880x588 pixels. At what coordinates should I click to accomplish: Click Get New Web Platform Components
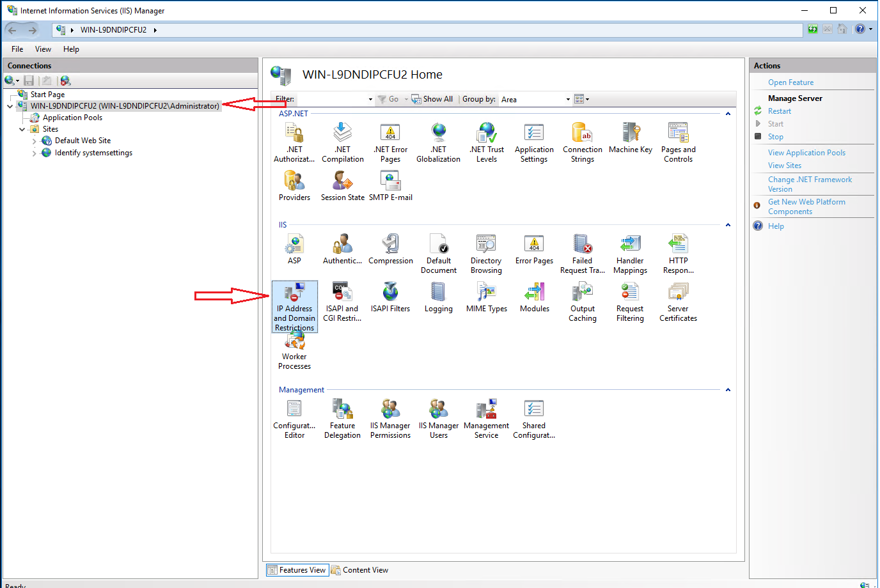[806, 206]
